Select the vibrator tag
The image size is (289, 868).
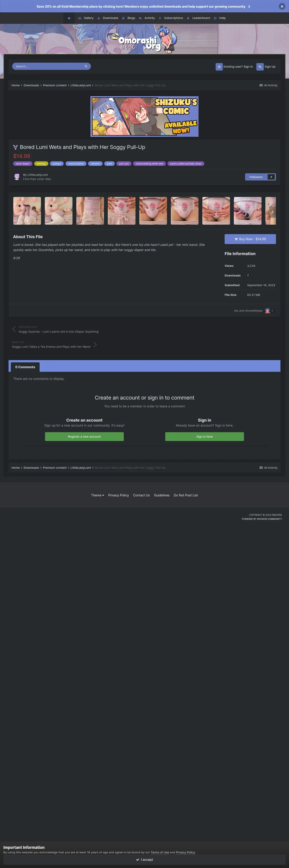[95, 164]
